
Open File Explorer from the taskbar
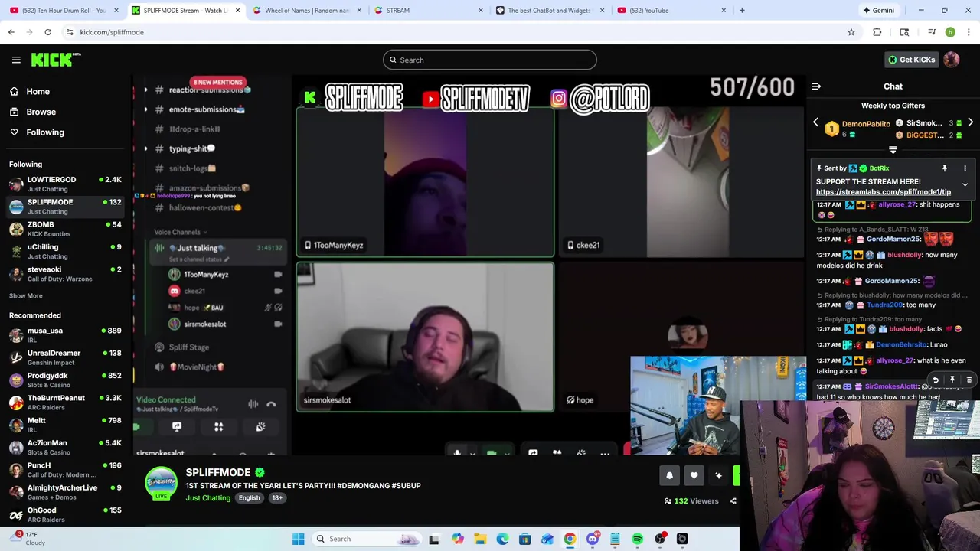pos(479,539)
